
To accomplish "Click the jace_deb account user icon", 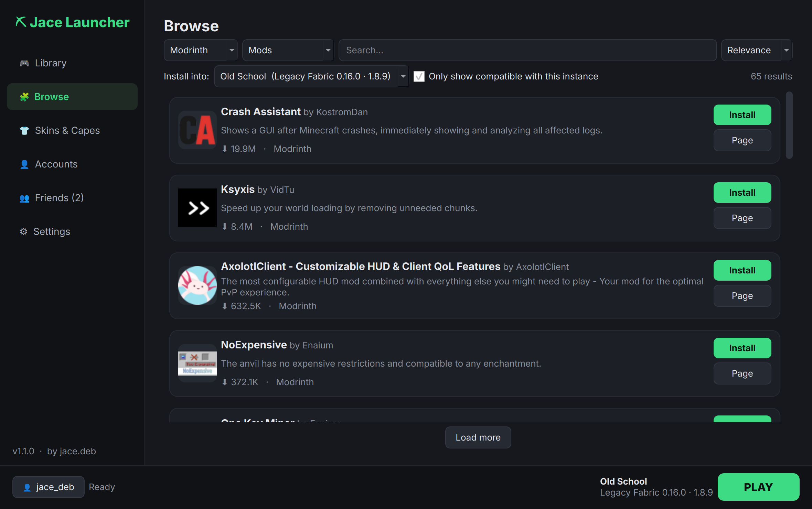I will [x=27, y=487].
